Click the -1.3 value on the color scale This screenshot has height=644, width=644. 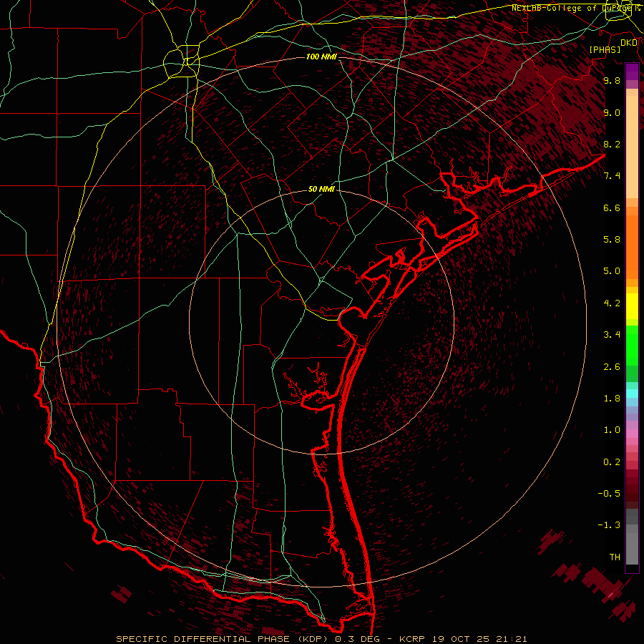click(x=609, y=525)
